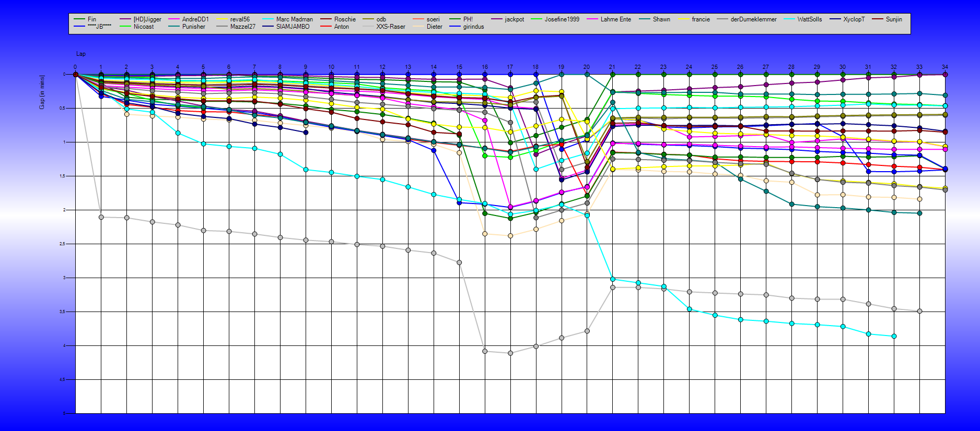This screenshot has width=980, height=431.
Task: Select the ****JB**** legend entry
Action: [x=99, y=27]
